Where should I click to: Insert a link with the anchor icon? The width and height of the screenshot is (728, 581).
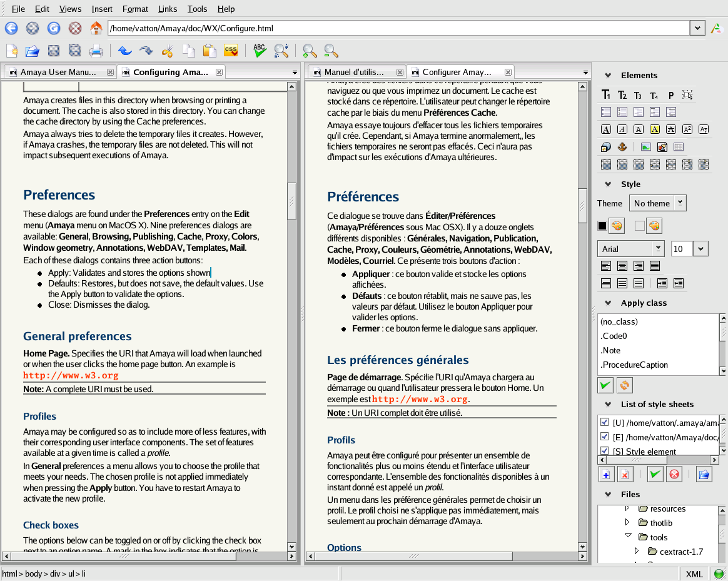(622, 147)
